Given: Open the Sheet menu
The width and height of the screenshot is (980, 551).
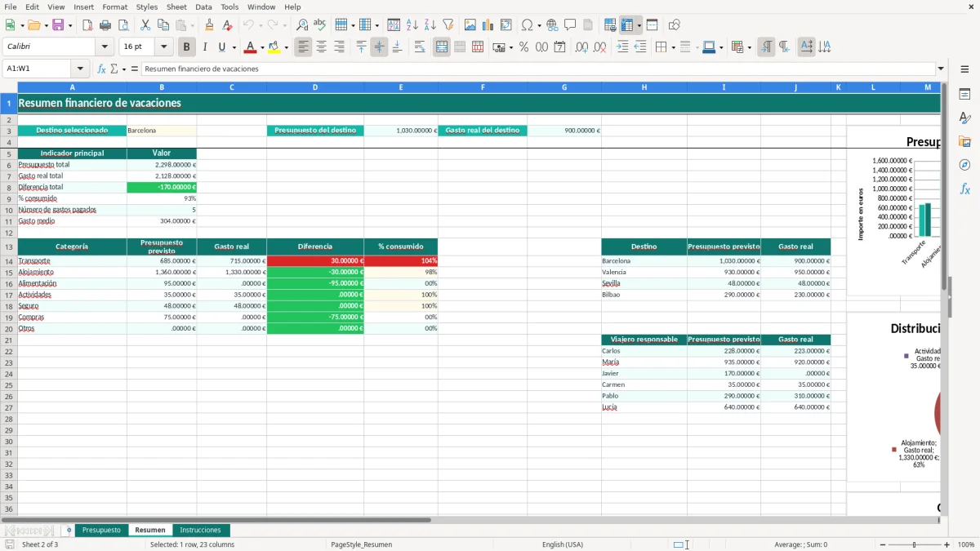Looking at the screenshot, I should (x=176, y=7).
